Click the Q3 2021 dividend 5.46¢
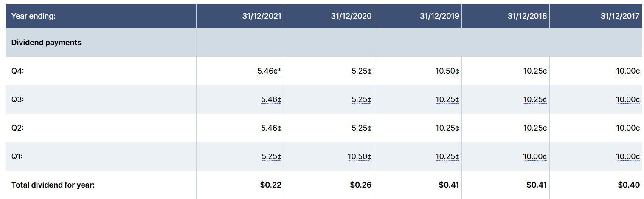The width and height of the screenshot is (644, 199). (271, 100)
